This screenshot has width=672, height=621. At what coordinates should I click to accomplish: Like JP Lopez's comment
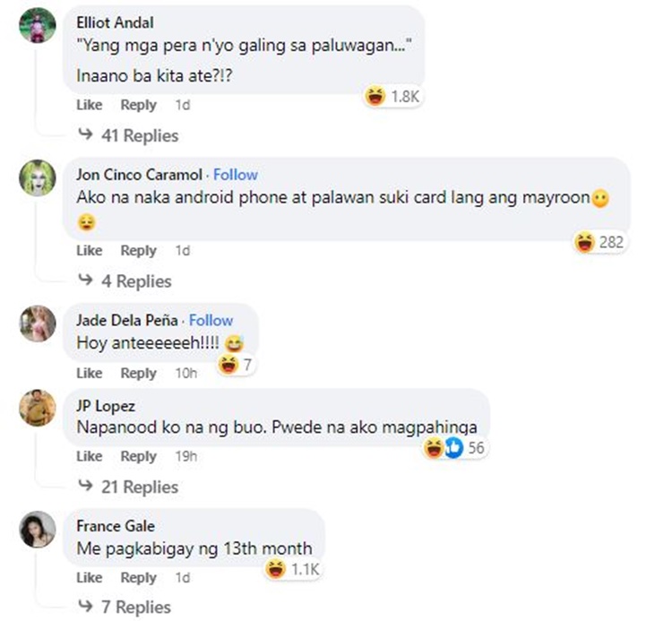[x=89, y=456]
